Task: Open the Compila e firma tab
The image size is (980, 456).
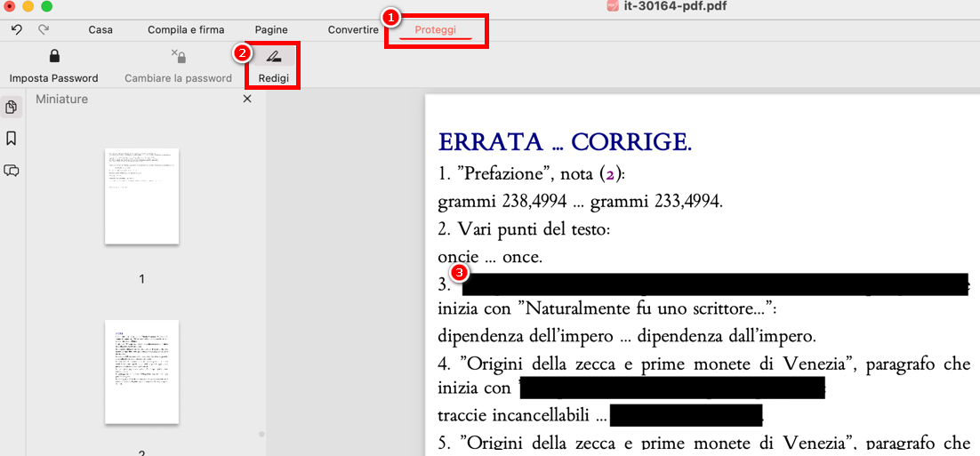Action: pyautogui.click(x=186, y=29)
